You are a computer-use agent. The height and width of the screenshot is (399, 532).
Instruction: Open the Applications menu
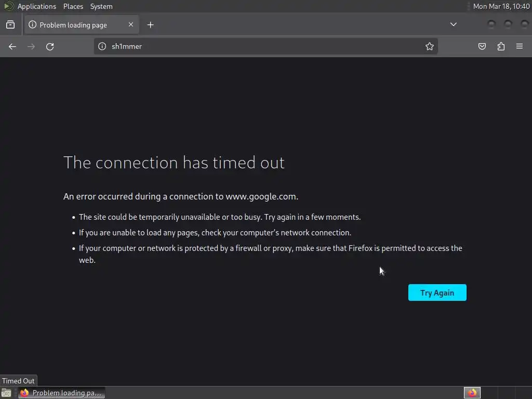[x=37, y=6]
